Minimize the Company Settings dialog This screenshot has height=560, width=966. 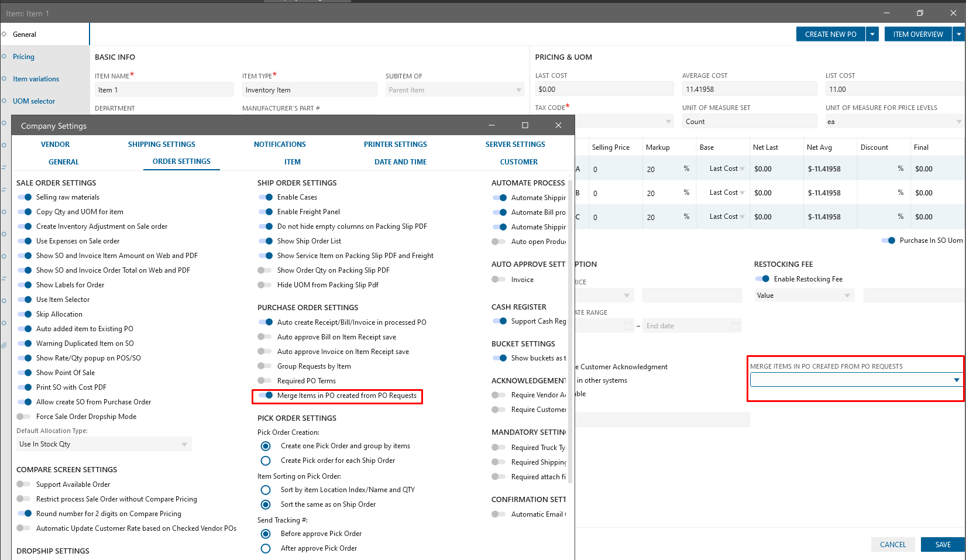(x=491, y=125)
